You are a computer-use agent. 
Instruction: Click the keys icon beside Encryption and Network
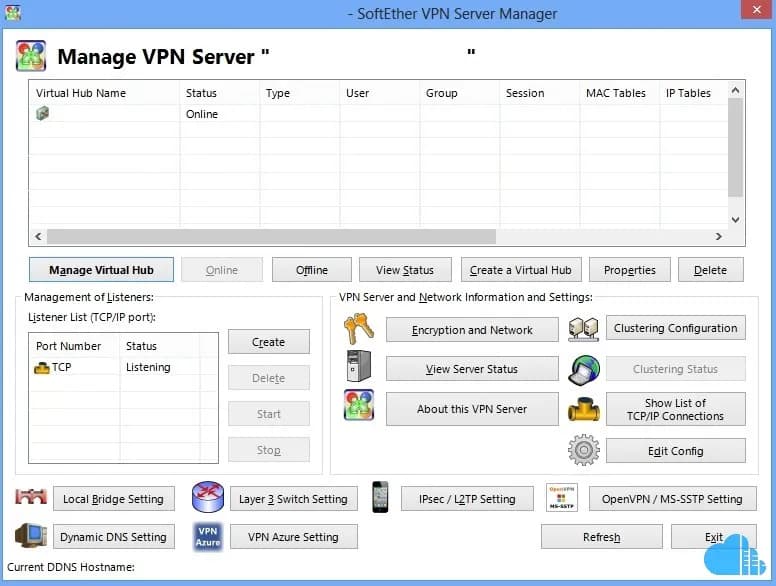point(359,329)
